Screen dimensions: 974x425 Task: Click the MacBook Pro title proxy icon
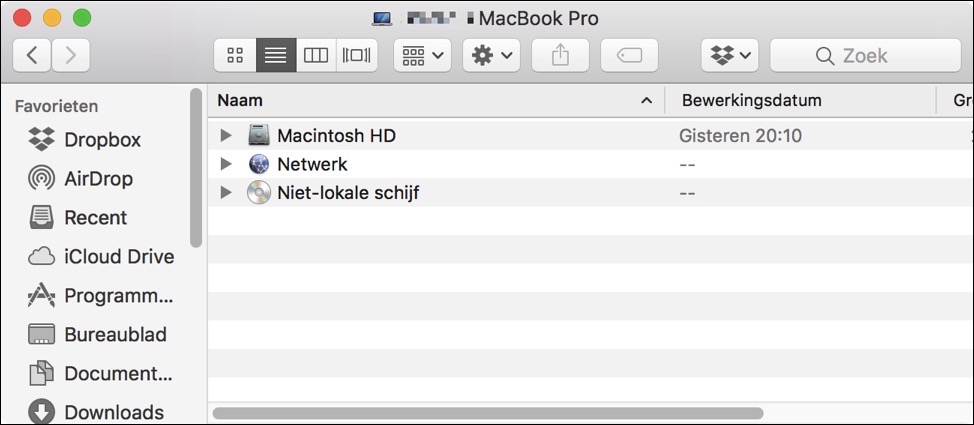tap(382, 19)
